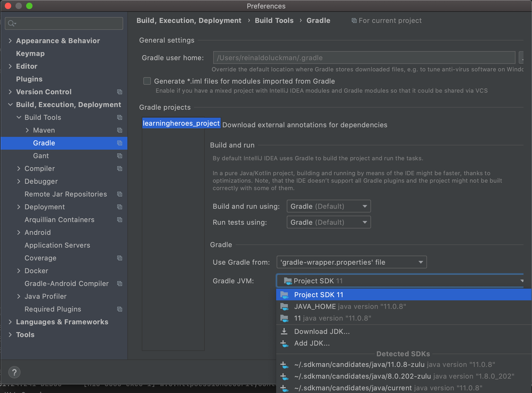532x393 pixels.
Task: Click the help question mark icon
Action: pos(14,372)
